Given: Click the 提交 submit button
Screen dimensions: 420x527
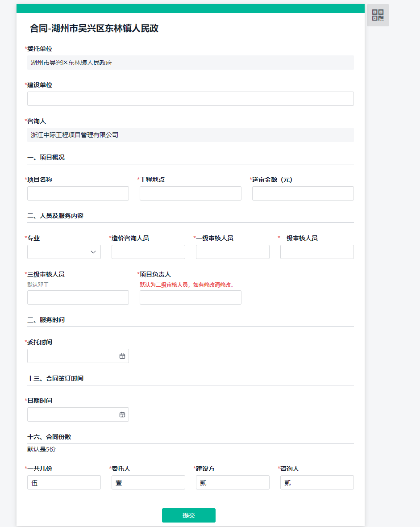Looking at the screenshot, I should coord(188,515).
